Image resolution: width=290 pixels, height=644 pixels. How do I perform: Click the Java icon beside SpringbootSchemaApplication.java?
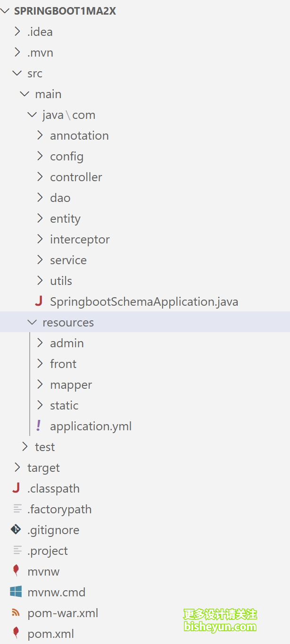pyautogui.click(x=39, y=301)
